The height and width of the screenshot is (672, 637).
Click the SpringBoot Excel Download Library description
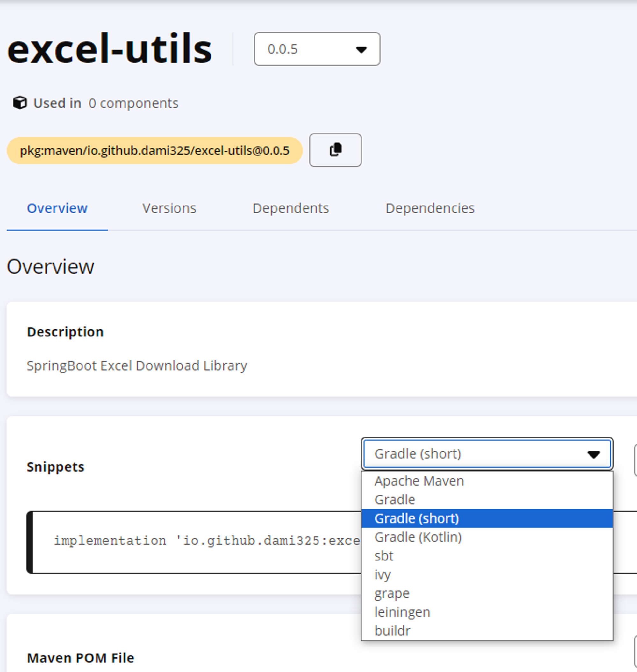[x=137, y=366]
